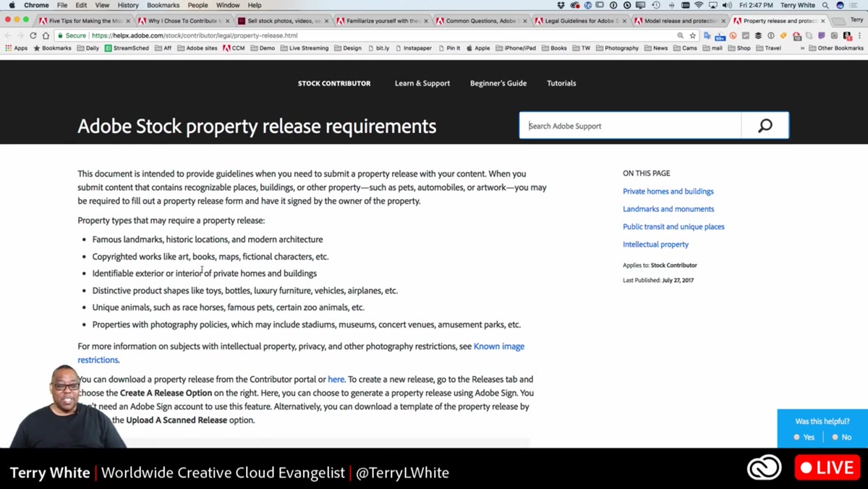Open the Apple menu logo
This screenshot has width=868, height=489.
click(12, 5)
